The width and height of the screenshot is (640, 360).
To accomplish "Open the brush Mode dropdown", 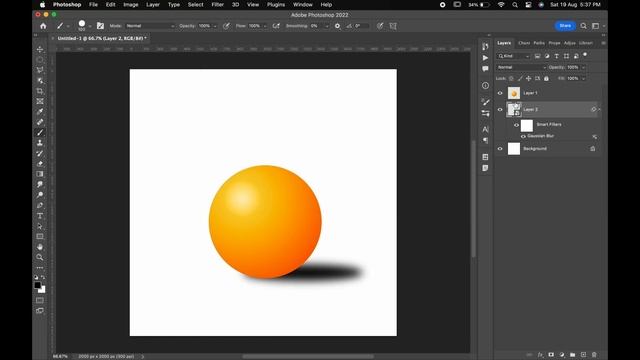I will point(150,26).
